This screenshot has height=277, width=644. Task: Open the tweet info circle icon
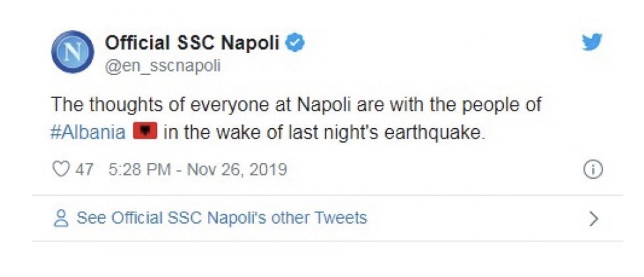593,170
